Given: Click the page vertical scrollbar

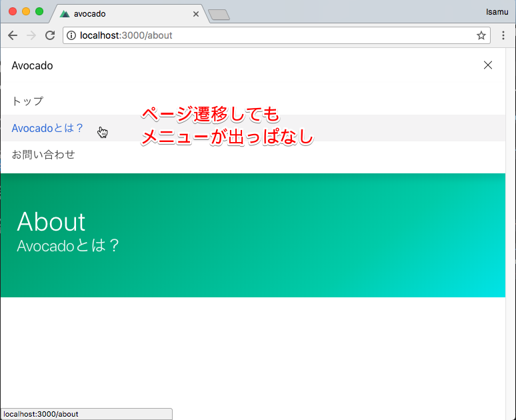Looking at the screenshot, I should [511, 234].
